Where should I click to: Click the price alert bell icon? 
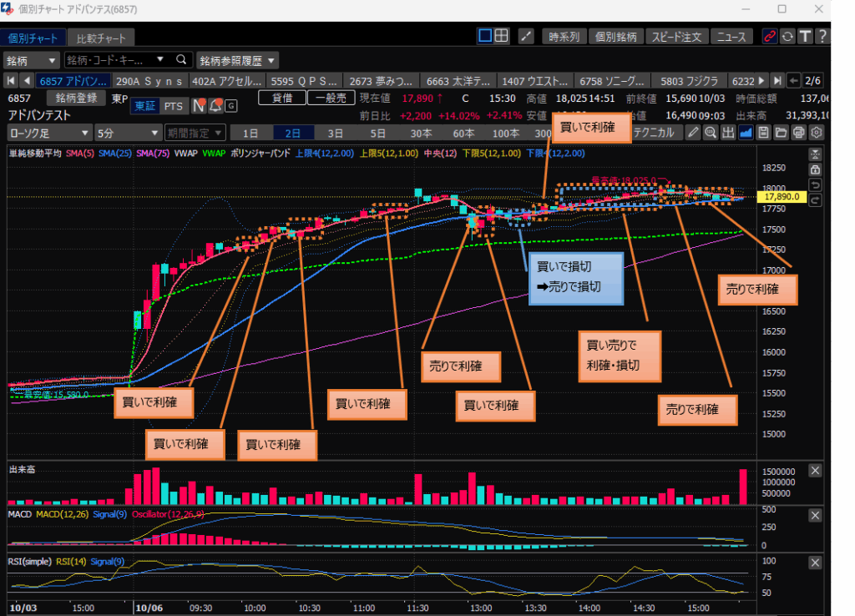[215, 106]
